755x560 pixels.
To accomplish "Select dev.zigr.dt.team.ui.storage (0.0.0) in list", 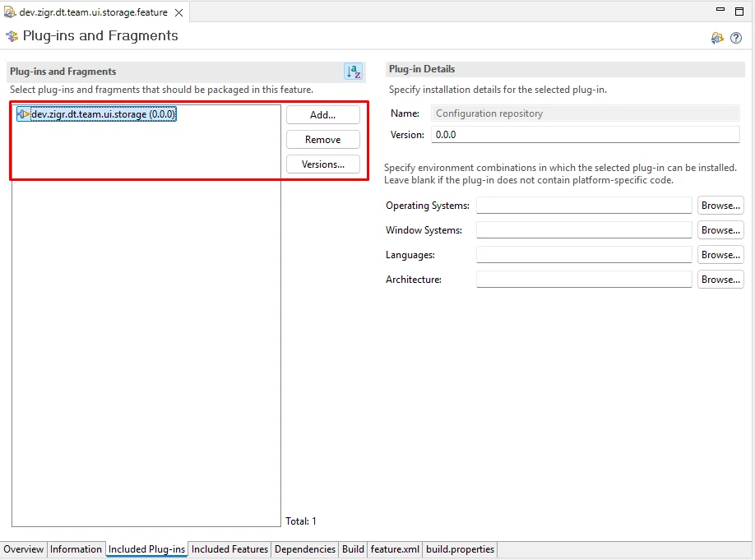I will (x=97, y=114).
